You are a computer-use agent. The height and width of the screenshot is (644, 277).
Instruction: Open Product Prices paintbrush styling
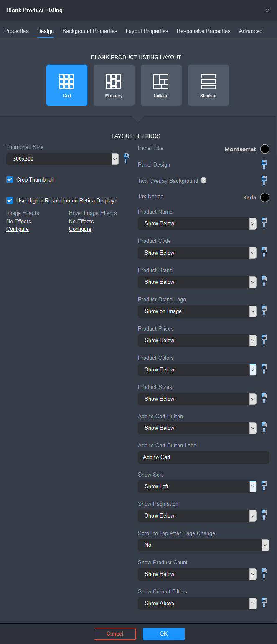264,340
